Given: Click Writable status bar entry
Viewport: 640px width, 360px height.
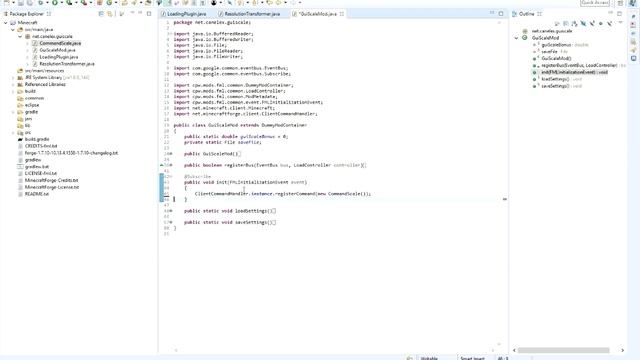Looking at the screenshot, I should [429, 358].
